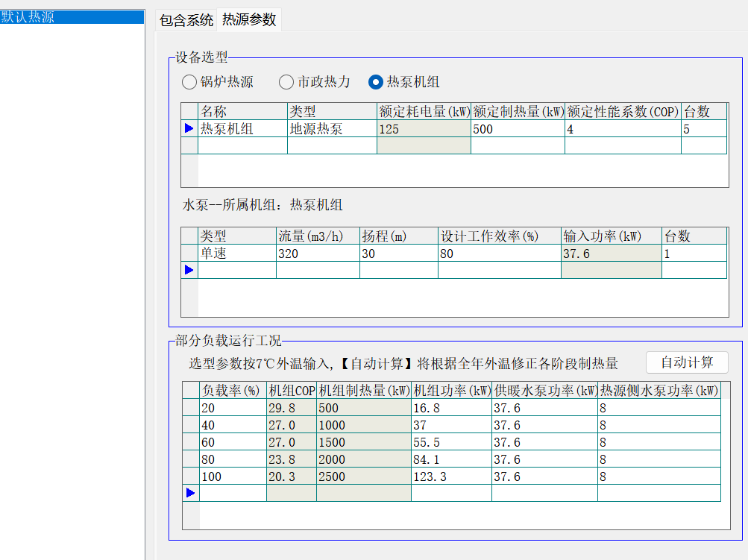The height and width of the screenshot is (560, 748).
Task: Click the 机组功率 cell showing 123.3
Action: click(450, 476)
